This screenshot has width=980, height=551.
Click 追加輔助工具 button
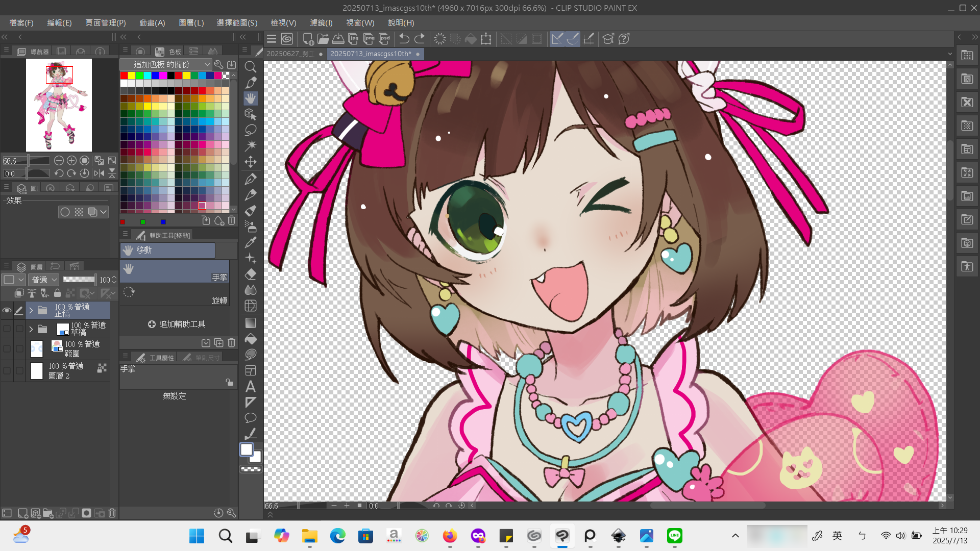pos(177,324)
